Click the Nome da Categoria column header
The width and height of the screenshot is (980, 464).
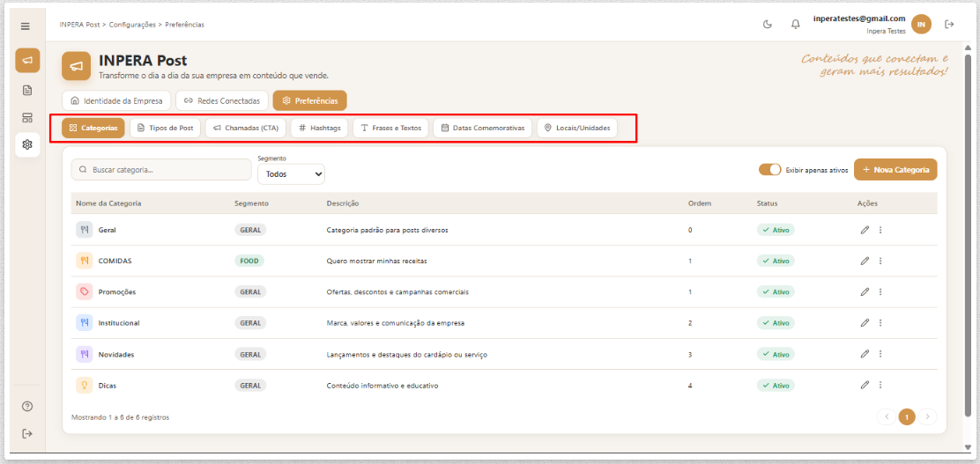coord(108,203)
